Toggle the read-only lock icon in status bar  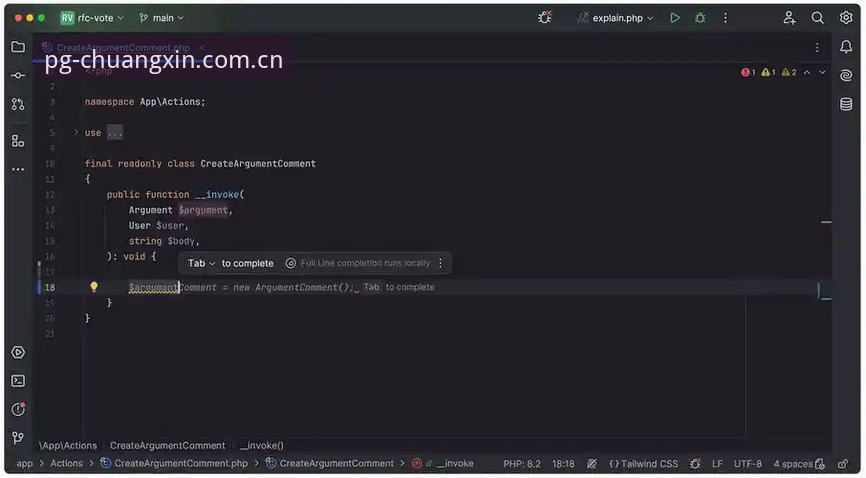tap(843, 464)
